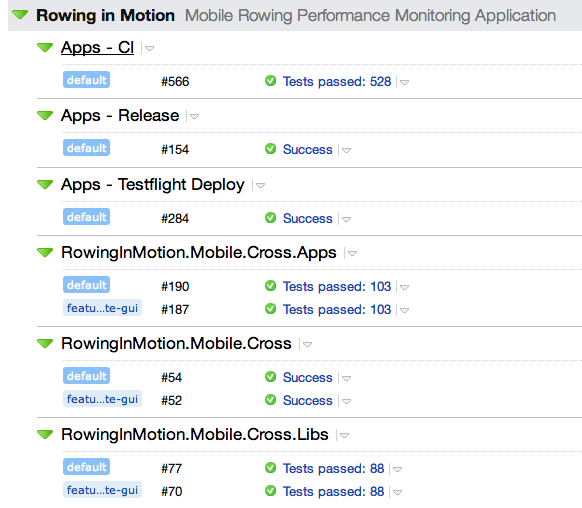The height and width of the screenshot is (508, 582).
Task: Click green success icon for build #566
Action: coord(270,81)
